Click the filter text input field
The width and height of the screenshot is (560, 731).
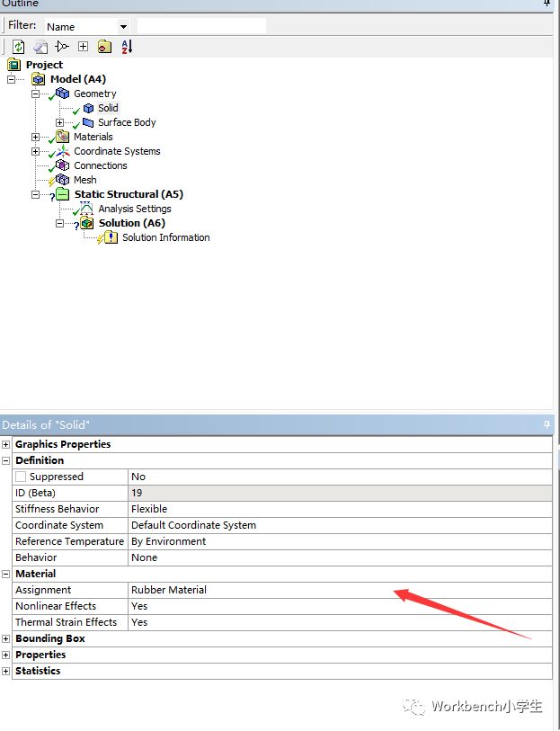(x=201, y=26)
